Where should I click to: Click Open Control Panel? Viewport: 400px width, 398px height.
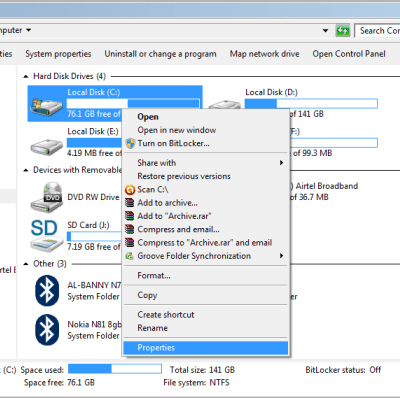tap(349, 54)
